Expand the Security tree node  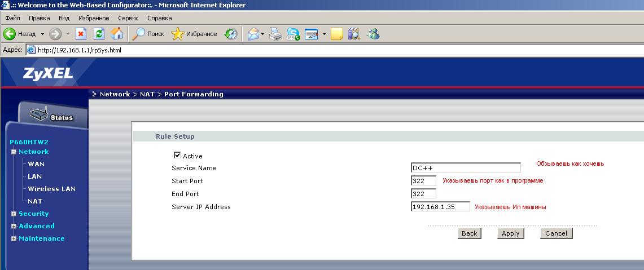(14, 214)
